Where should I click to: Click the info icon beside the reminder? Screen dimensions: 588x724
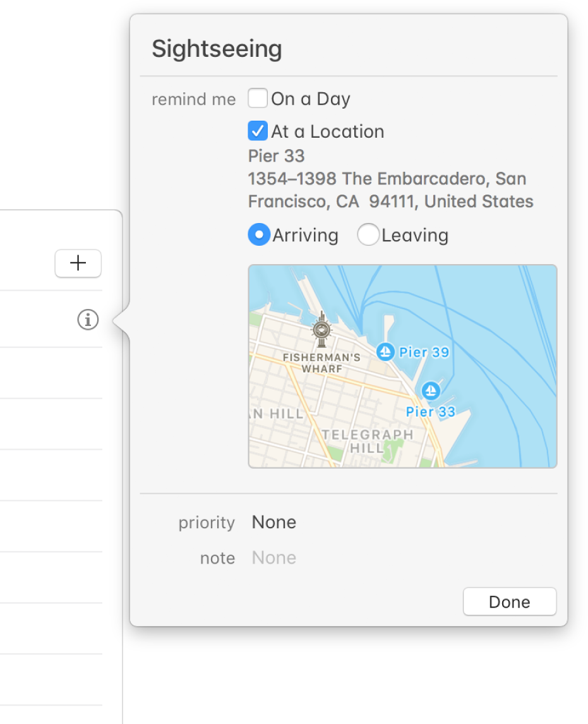point(88,320)
